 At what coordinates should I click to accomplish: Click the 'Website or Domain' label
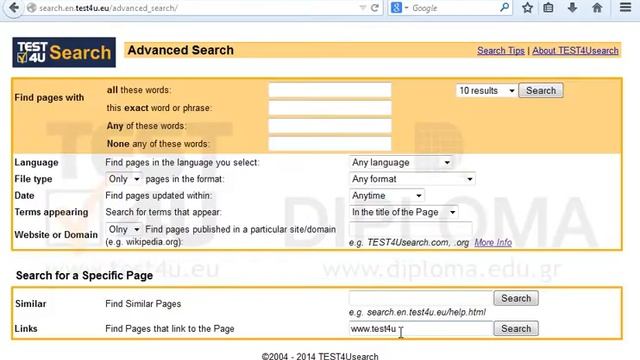(x=56, y=235)
